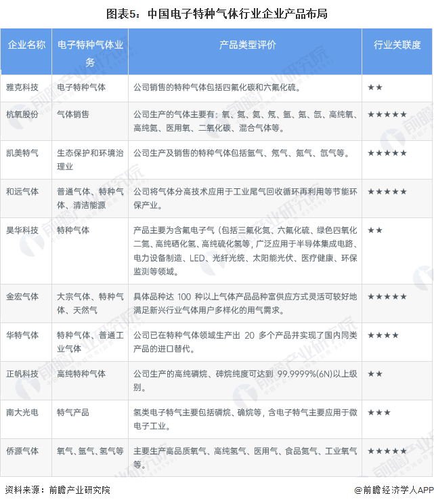Select the '生态保护和环境治理业' business cell
Image resolution: width=434 pixels, height=504 pixels.
click(x=90, y=159)
